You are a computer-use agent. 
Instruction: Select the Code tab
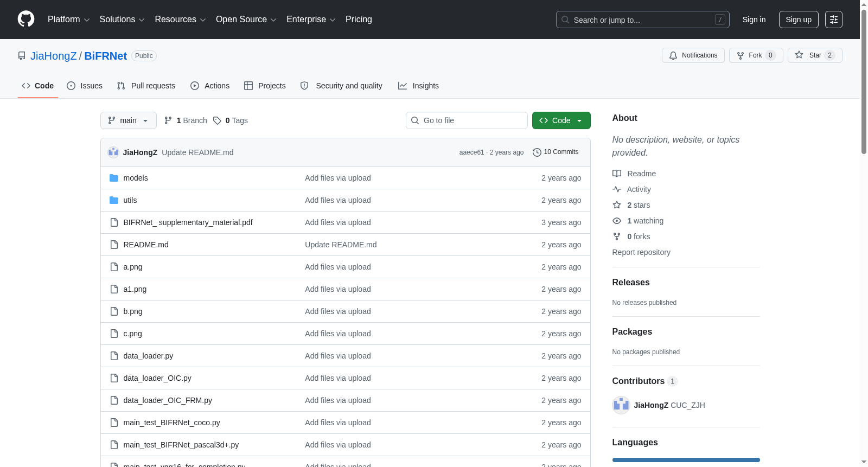pos(38,86)
